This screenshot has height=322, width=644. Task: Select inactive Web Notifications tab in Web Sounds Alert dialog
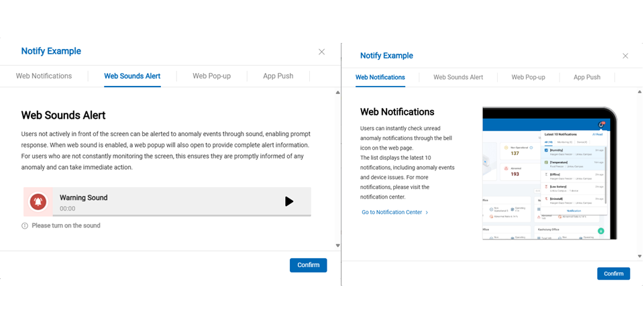44,76
